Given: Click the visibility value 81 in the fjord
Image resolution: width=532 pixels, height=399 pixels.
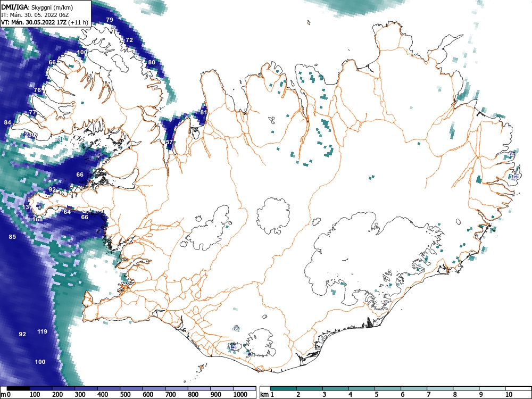Looking at the screenshot, I should [x=204, y=112].
